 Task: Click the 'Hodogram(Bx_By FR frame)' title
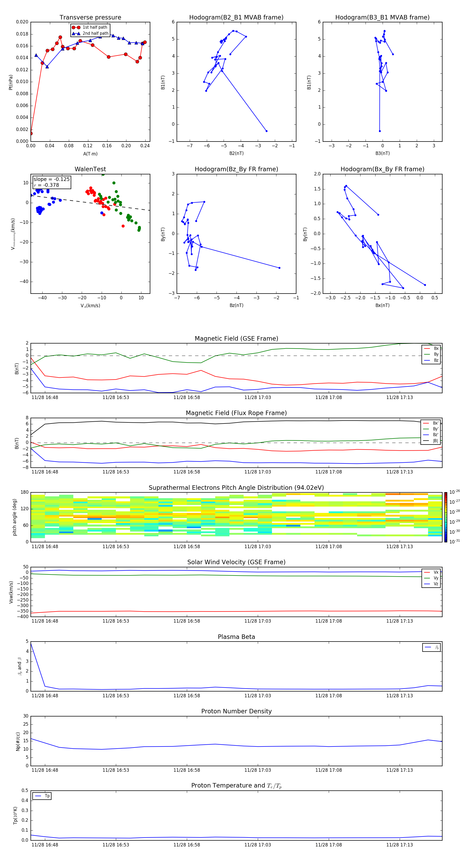[382, 169]
